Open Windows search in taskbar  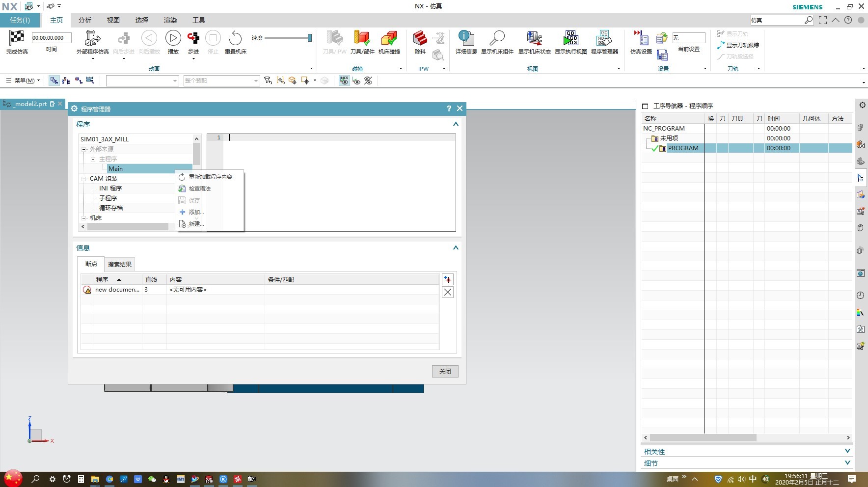tap(35, 479)
